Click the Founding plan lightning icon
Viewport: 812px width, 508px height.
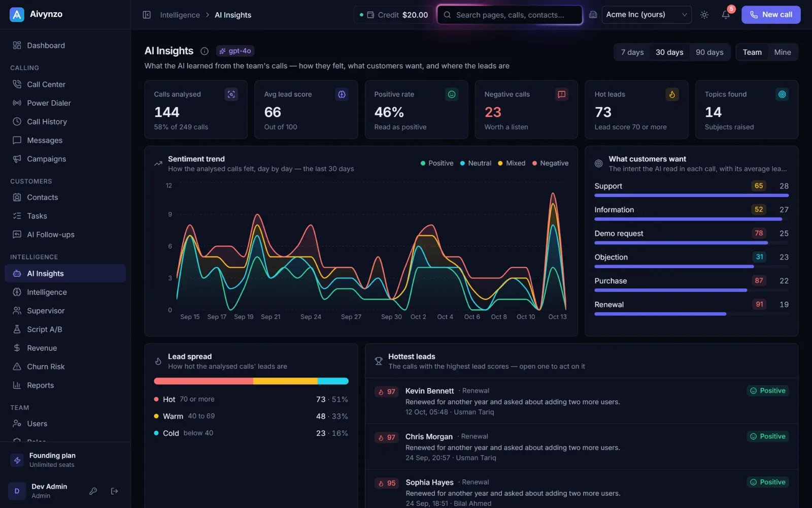[x=17, y=460]
